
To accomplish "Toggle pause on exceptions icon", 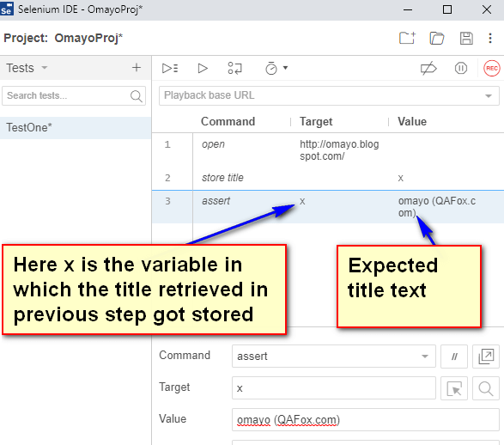I will [460, 68].
